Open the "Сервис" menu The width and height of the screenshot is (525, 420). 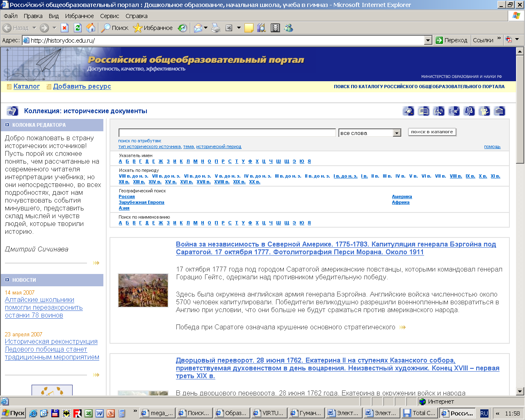click(x=110, y=16)
